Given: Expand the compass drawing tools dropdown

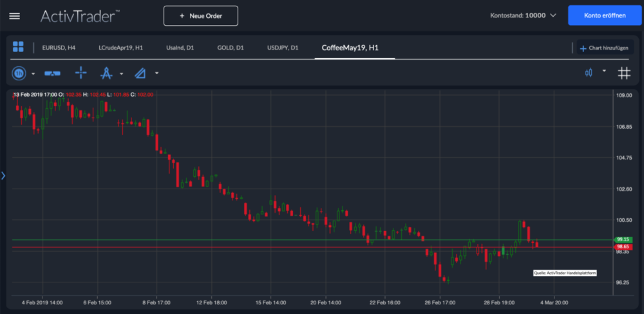Looking at the screenshot, I should [x=122, y=74].
